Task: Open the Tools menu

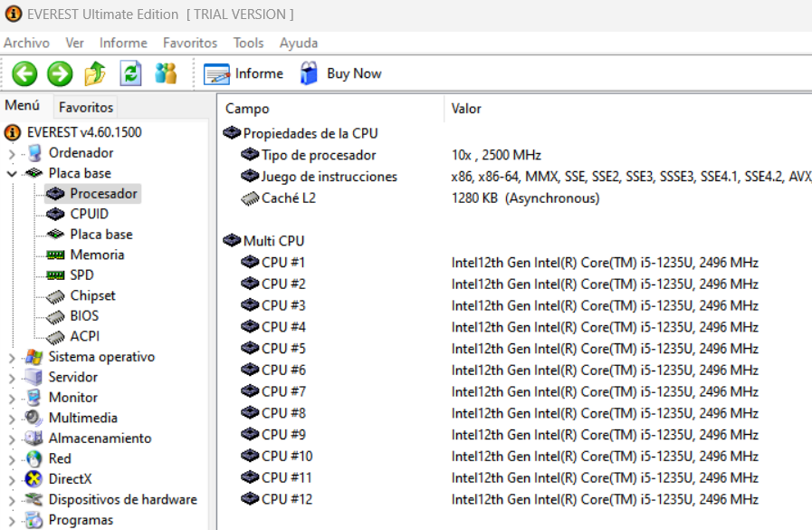Action: point(249,43)
